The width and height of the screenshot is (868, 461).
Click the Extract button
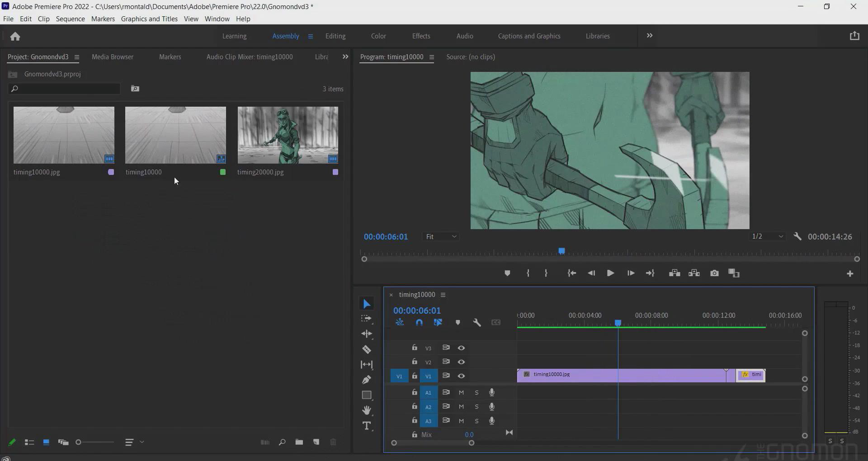(694, 273)
